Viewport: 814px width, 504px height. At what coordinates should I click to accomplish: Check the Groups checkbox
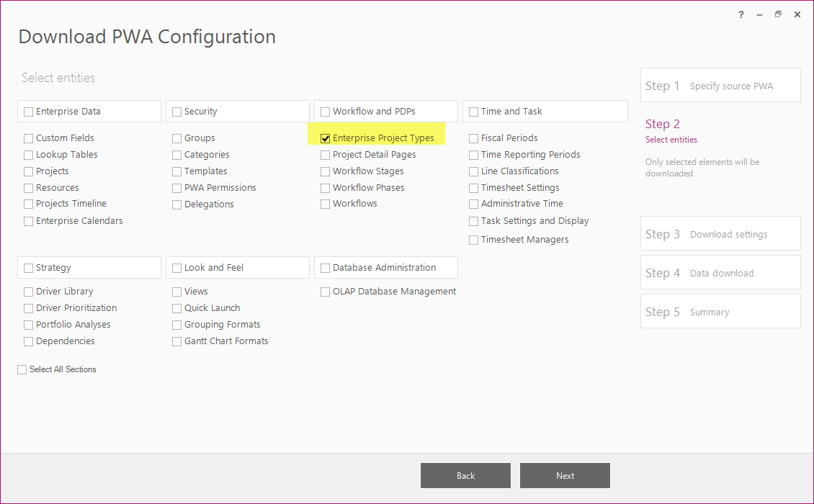[x=177, y=138]
